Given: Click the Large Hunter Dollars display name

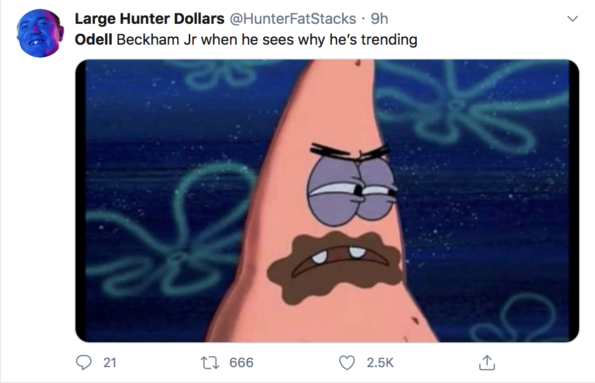Looking at the screenshot, I should point(150,19).
